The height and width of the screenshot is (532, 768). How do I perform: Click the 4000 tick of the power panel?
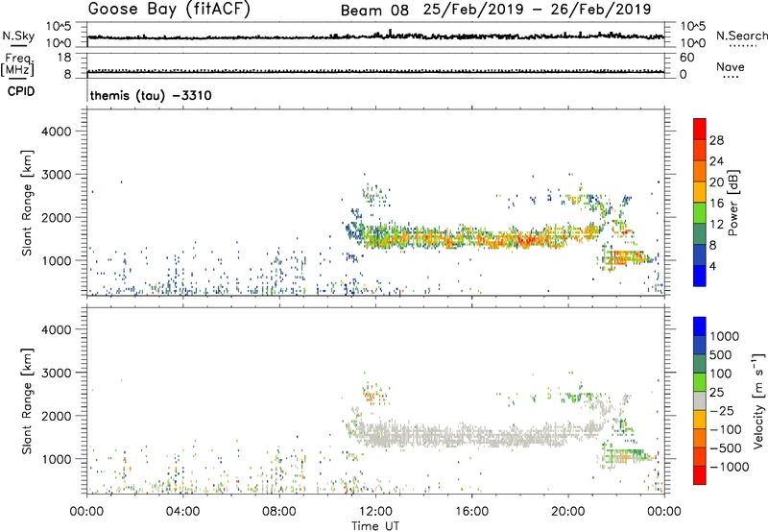click(57, 132)
